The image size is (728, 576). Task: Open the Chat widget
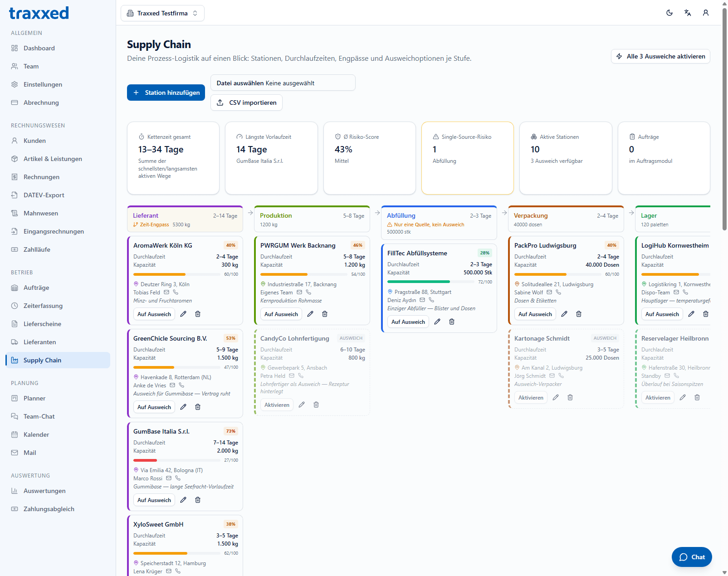[692, 557]
